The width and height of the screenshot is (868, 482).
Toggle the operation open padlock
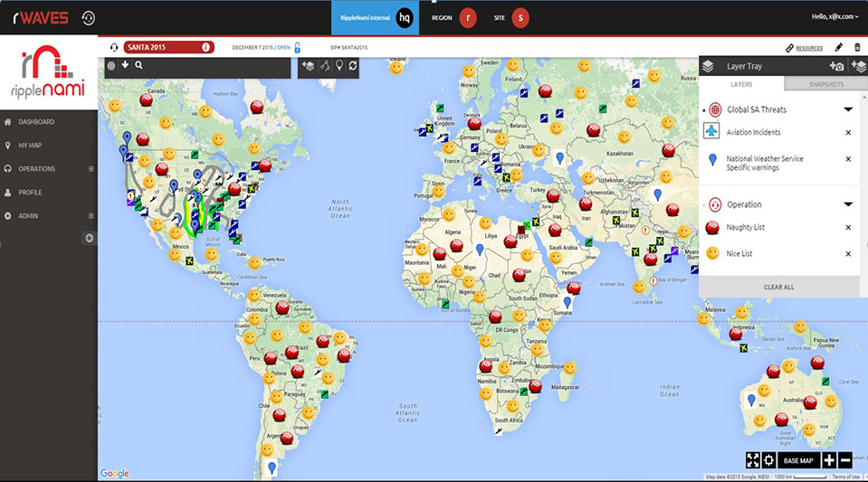[297, 47]
